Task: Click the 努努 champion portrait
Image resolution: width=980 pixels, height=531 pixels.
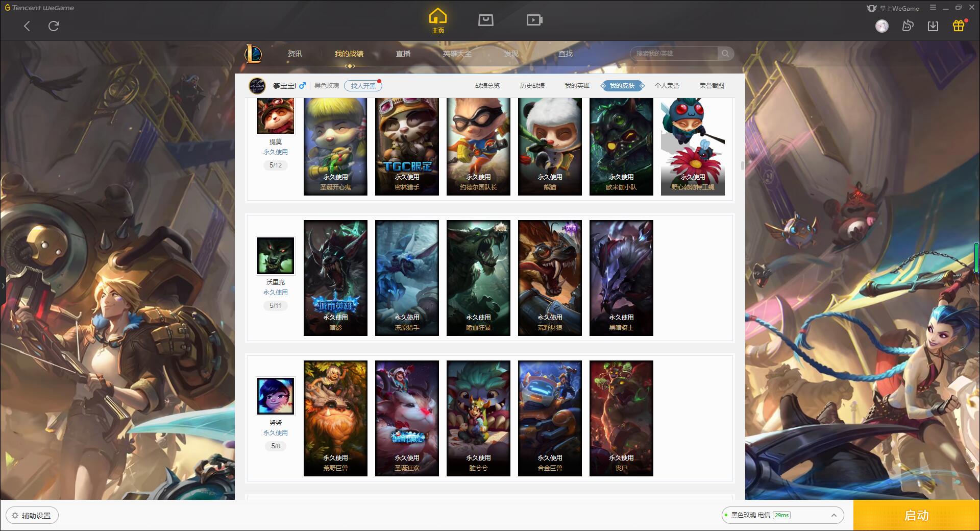Action: [x=276, y=396]
